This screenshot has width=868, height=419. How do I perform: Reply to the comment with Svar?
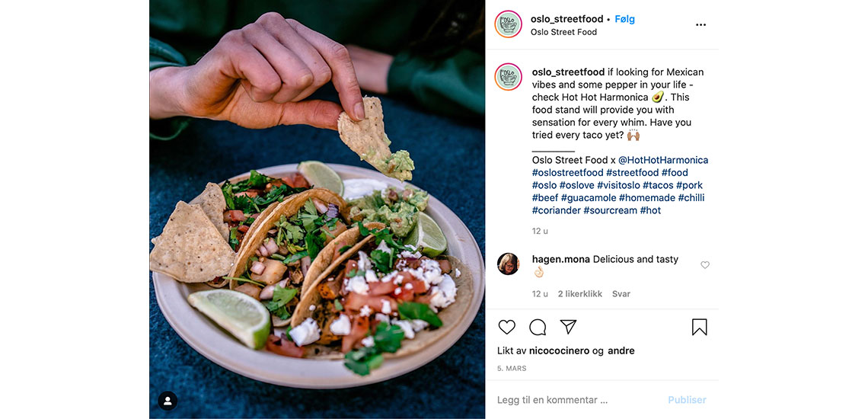(621, 294)
